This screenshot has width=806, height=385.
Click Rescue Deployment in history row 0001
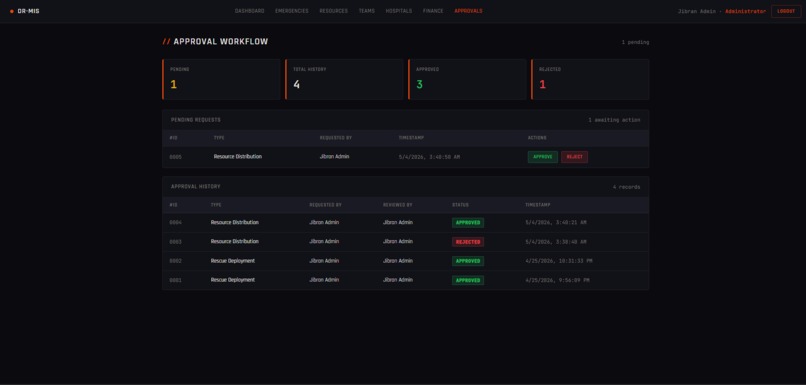click(x=233, y=280)
